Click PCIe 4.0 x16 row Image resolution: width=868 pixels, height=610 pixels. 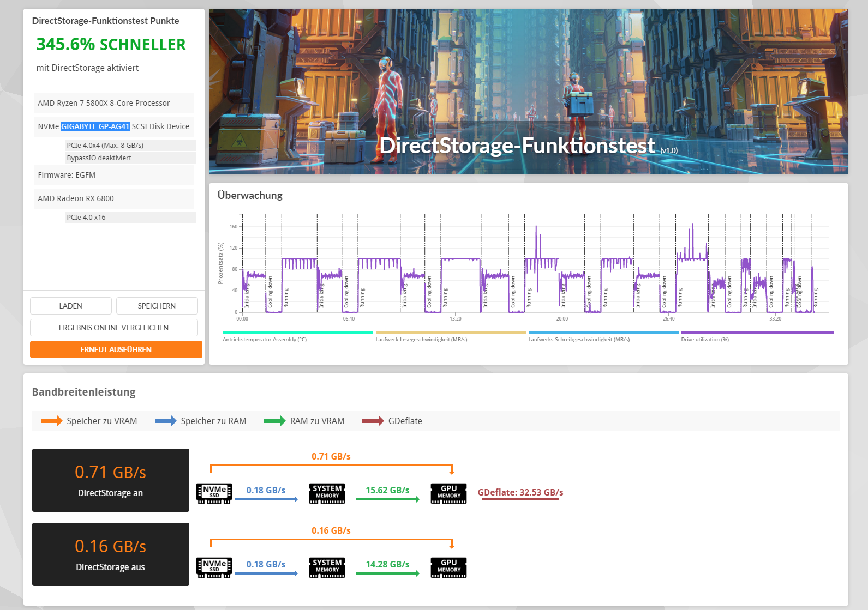130,217
